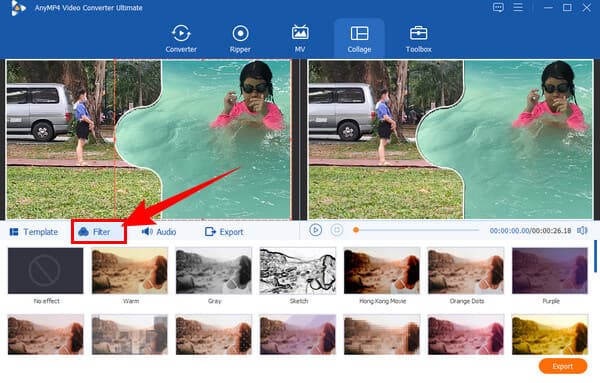Close the AnyMP4 window
600x383 pixels.
[586, 8]
